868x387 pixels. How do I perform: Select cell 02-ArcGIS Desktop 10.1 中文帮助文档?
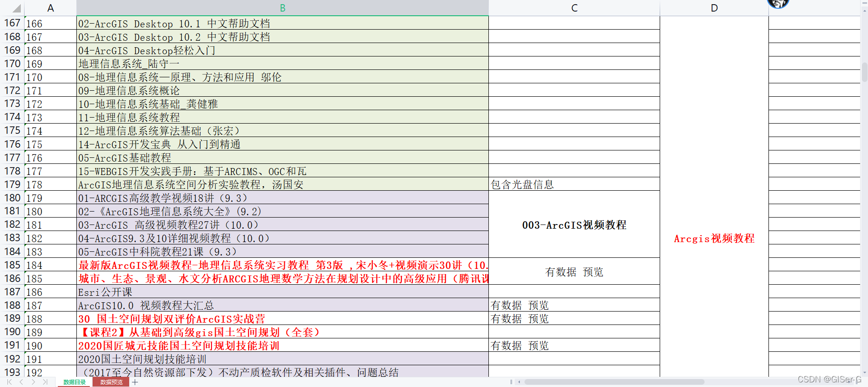[x=282, y=23]
